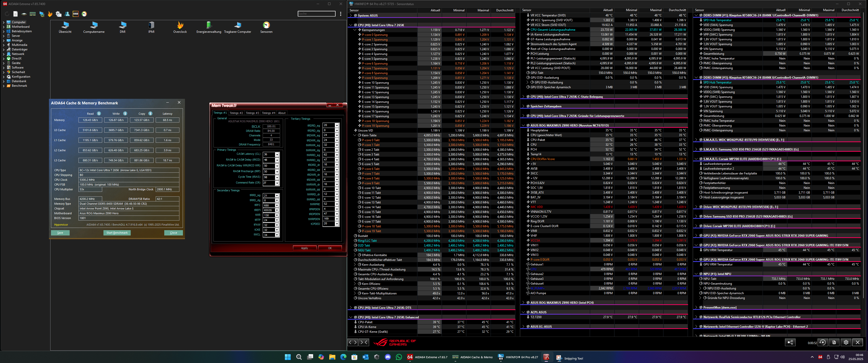Click the user/people icon in AIDA64 toolbar
The height and width of the screenshot is (363, 868).
pyautogui.click(x=67, y=14)
